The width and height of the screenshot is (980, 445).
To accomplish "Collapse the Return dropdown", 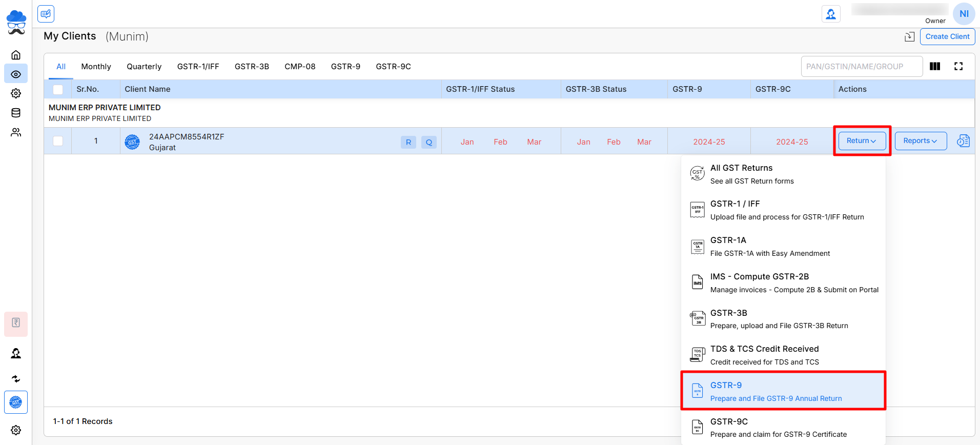I will 862,140.
